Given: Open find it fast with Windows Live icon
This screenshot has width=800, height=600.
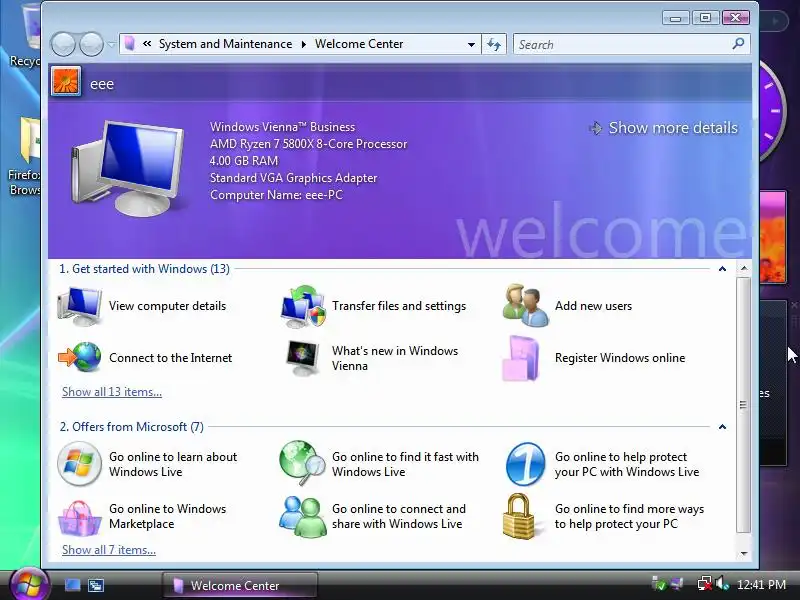Looking at the screenshot, I should click(x=302, y=463).
